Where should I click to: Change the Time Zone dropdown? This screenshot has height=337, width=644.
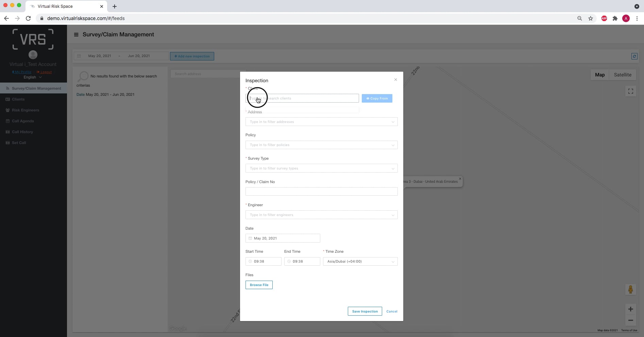360,262
